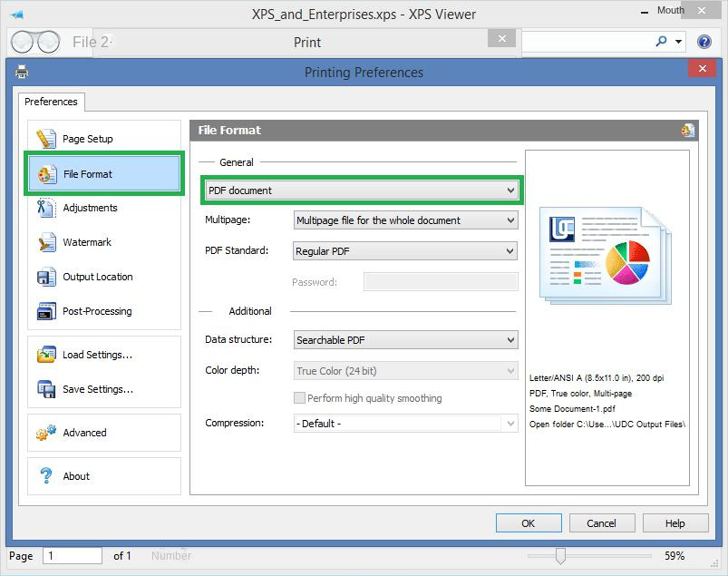
Task: Open Adjustments scissors icon
Action: click(x=46, y=208)
